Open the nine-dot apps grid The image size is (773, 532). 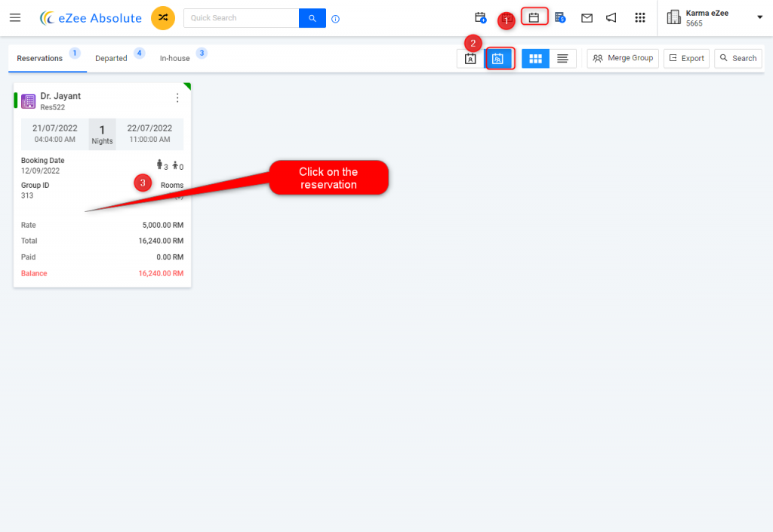point(640,18)
